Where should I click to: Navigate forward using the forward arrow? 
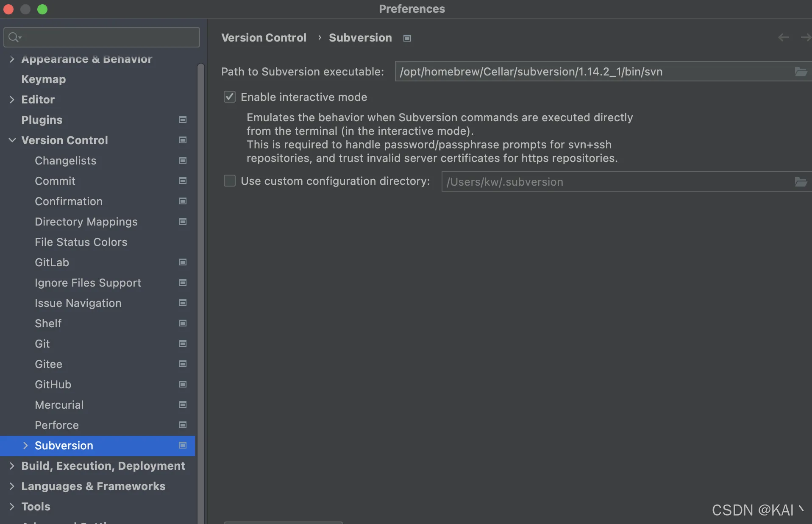coord(806,37)
